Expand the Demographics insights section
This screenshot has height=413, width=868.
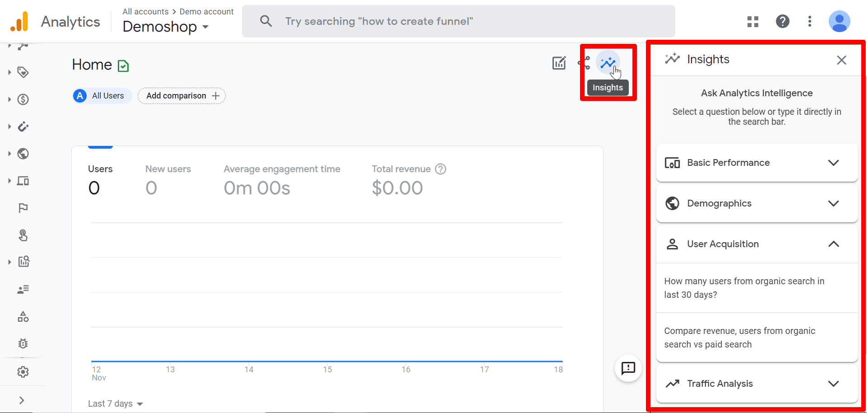(x=757, y=203)
